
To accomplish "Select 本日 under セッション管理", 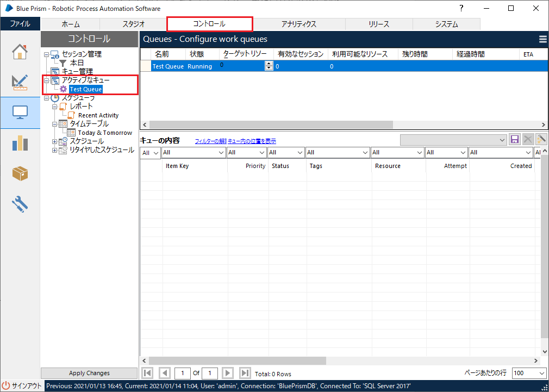I will [77, 63].
